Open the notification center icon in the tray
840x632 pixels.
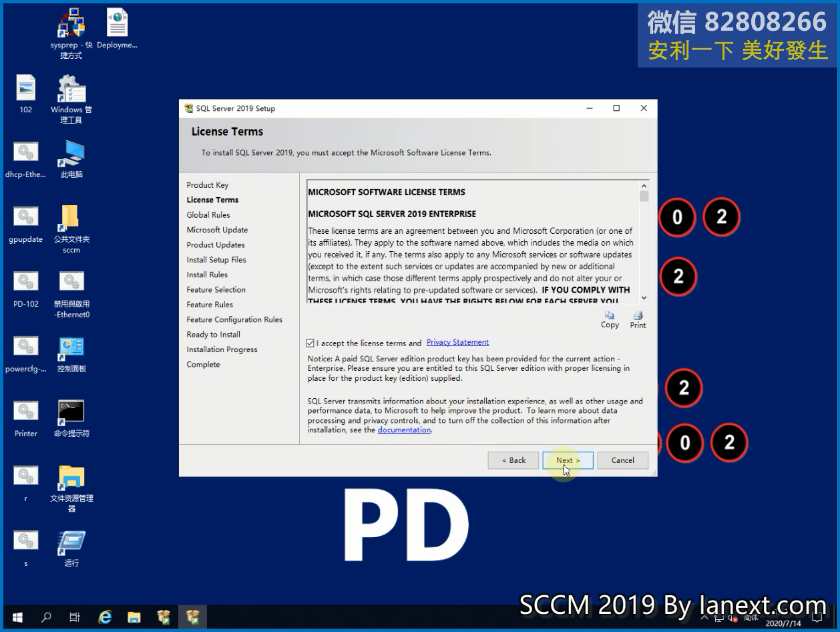coord(817,618)
